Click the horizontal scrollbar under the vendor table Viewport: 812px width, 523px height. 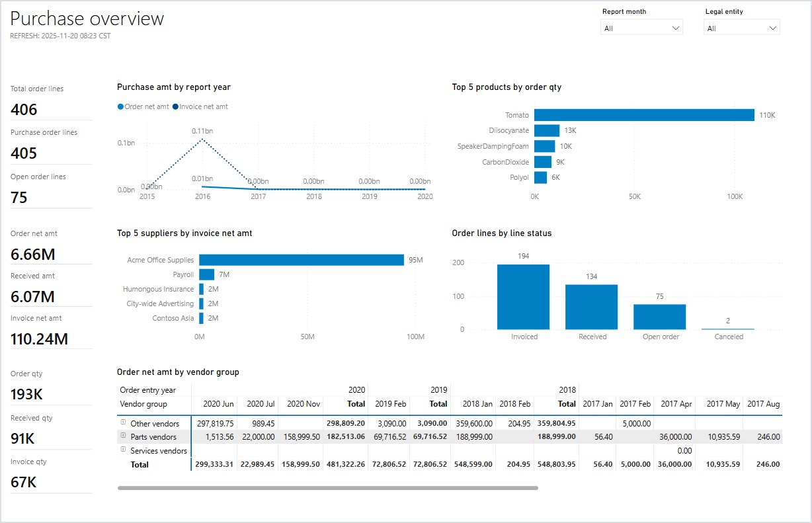coord(328,488)
